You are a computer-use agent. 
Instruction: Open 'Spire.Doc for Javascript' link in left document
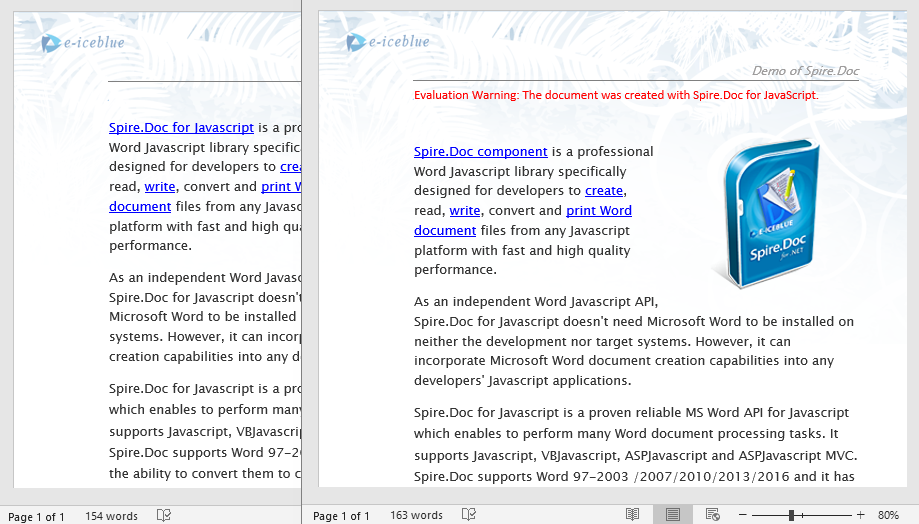[x=181, y=127]
